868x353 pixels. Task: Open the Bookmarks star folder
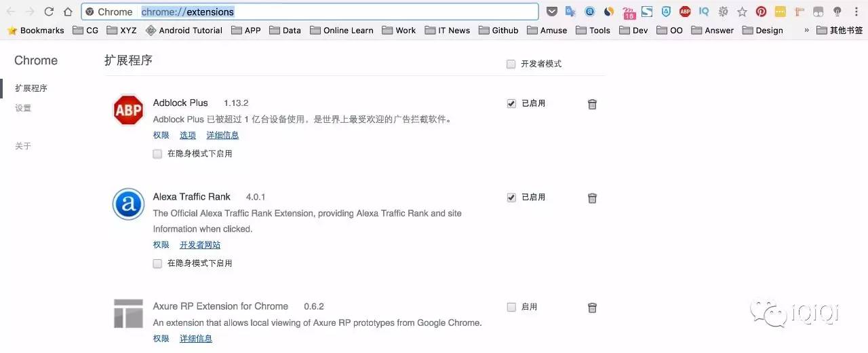pos(35,30)
